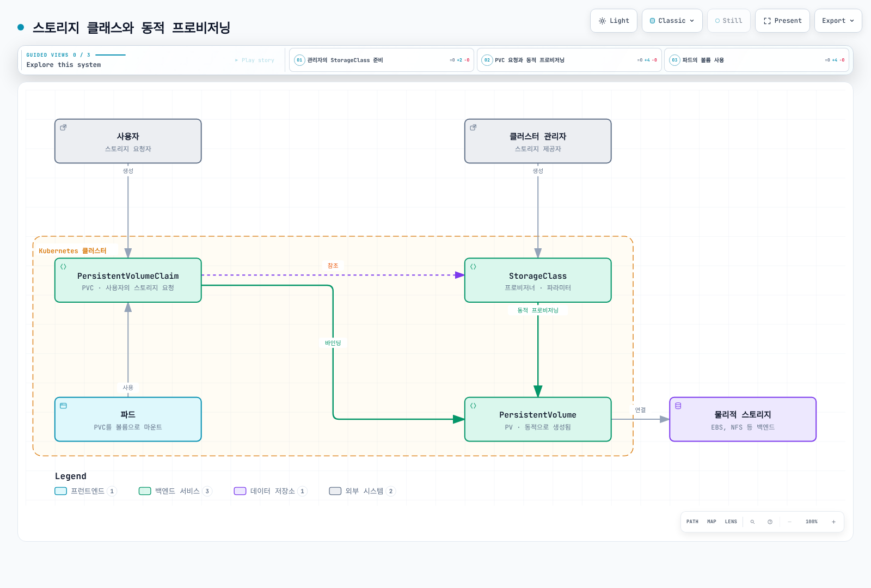Screen dimensions: 871x588
Task: Expand the Export dropdown menu
Action: tap(838, 21)
